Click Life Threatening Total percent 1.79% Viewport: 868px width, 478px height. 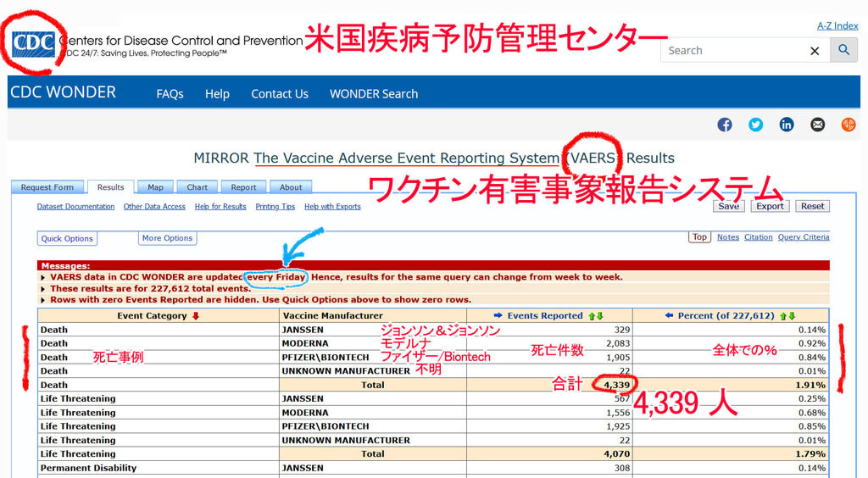coord(810,454)
